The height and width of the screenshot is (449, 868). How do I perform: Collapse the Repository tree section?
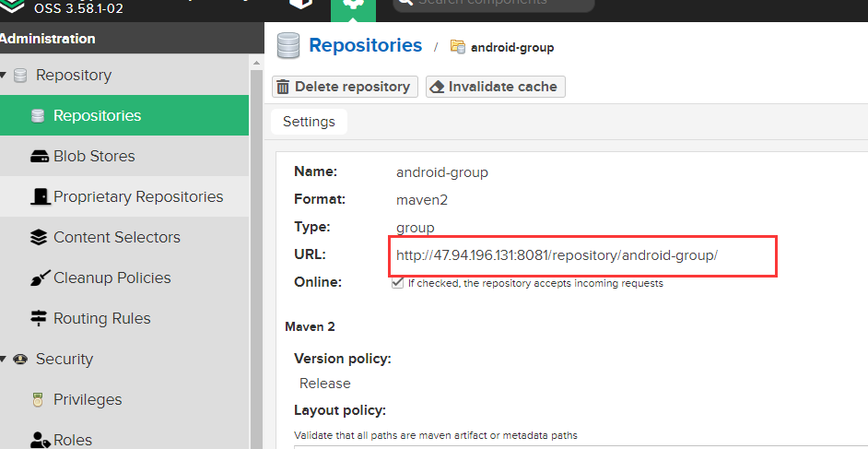[5, 76]
